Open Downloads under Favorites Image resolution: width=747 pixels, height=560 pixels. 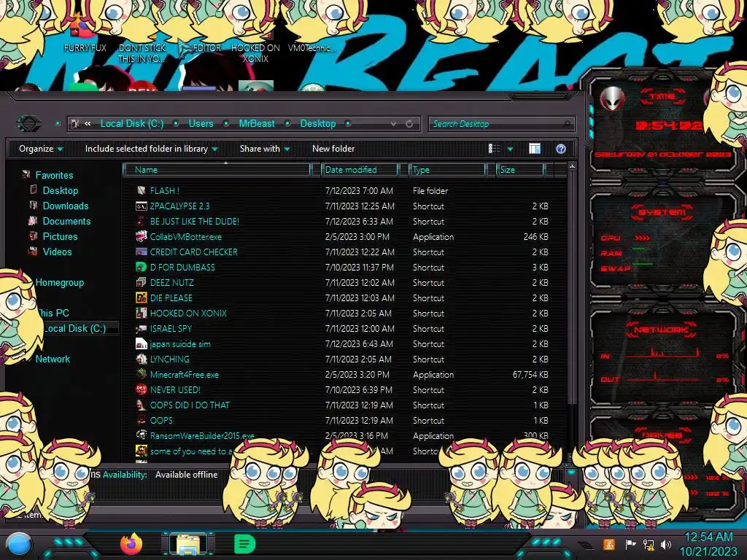point(65,206)
